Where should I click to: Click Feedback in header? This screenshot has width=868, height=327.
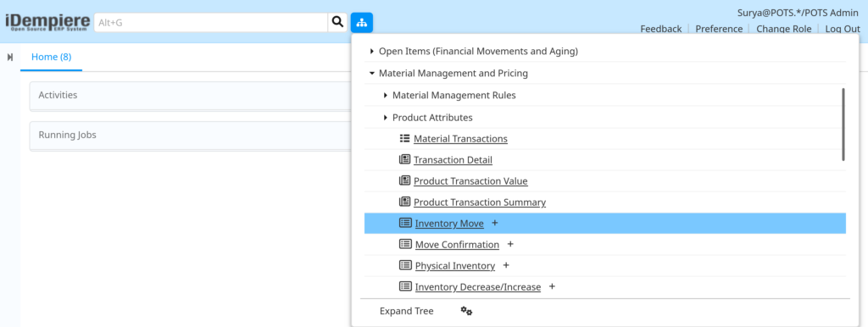pos(661,29)
